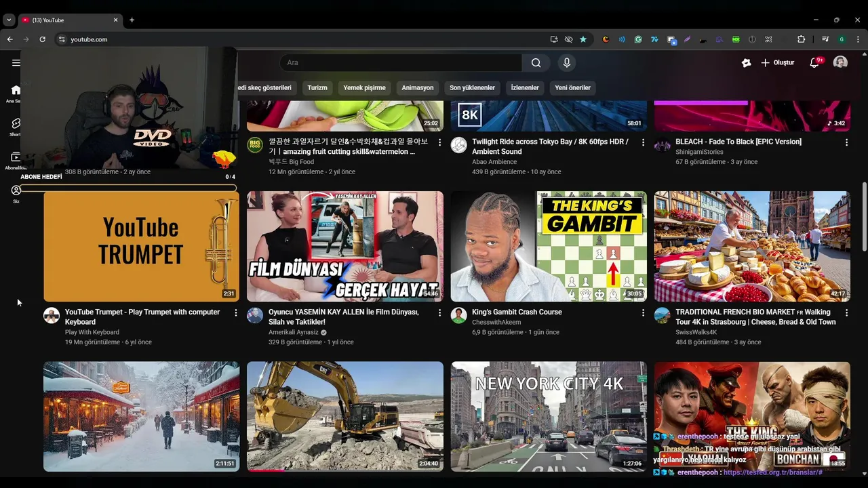Open Shorts from the sidebar
Screen dimensions: 868x488
[16, 127]
